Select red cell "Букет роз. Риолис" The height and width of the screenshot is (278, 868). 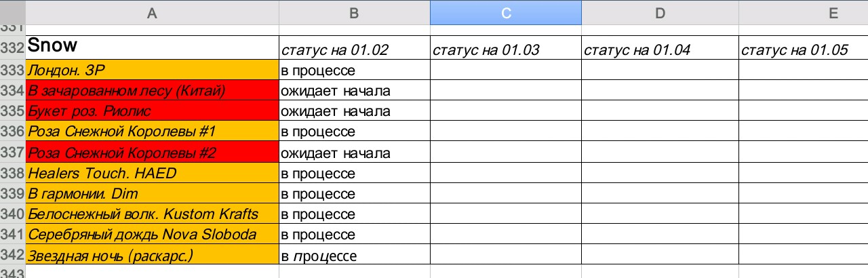(152, 111)
